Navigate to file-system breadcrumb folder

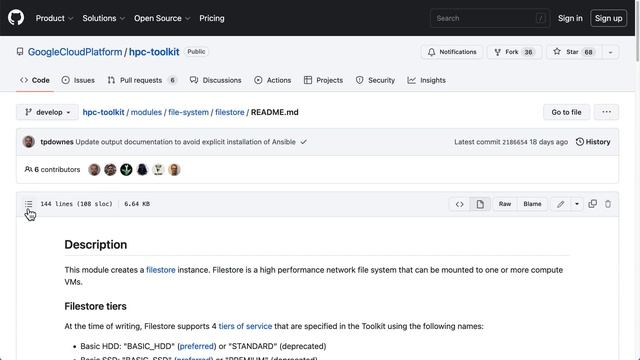click(189, 112)
